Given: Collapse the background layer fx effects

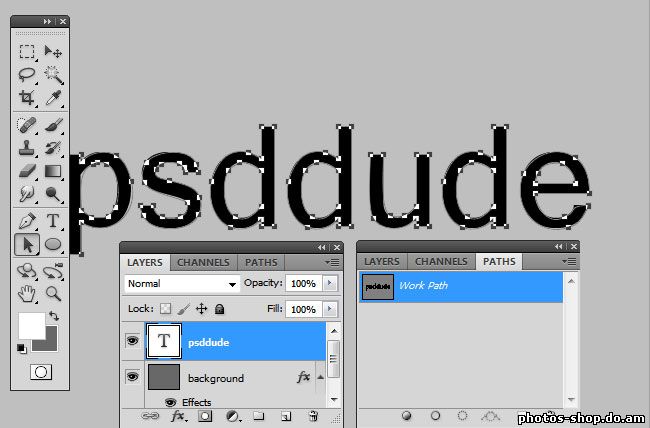Looking at the screenshot, I should coord(320,377).
